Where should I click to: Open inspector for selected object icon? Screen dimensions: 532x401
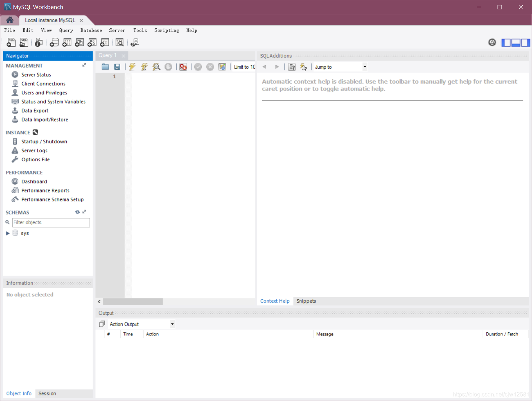click(39, 43)
